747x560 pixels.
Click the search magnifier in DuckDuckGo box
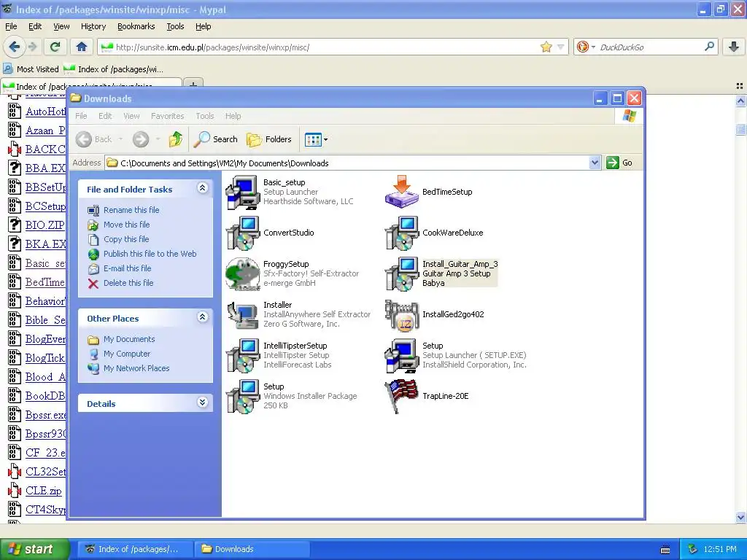click(709, 47)
